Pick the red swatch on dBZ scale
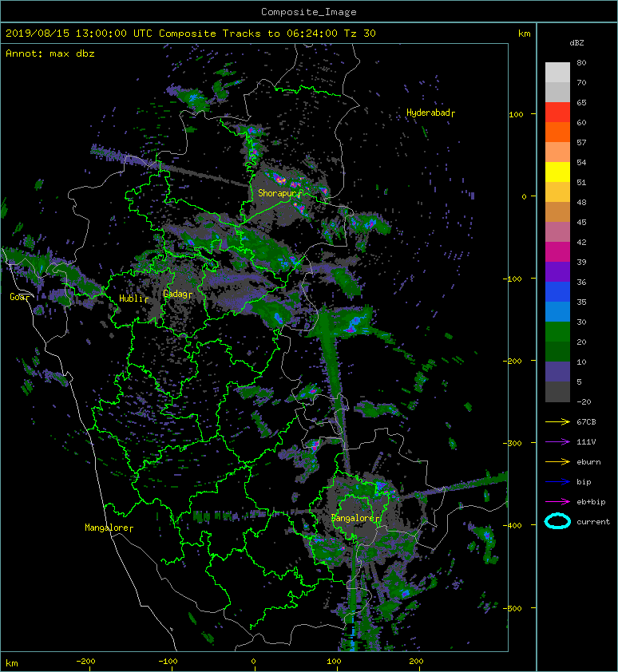Image resolution: width=618 pixels, height=672 pixels. (x=557, y=113)
